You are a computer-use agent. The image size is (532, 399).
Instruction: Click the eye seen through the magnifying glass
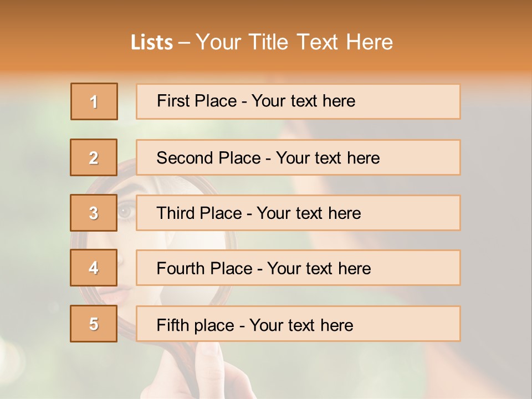[126, 211]
